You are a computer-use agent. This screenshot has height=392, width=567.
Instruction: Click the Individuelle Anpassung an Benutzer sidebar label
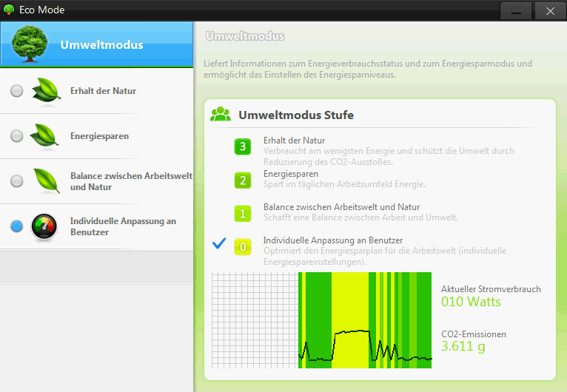(x=123, y=226)
